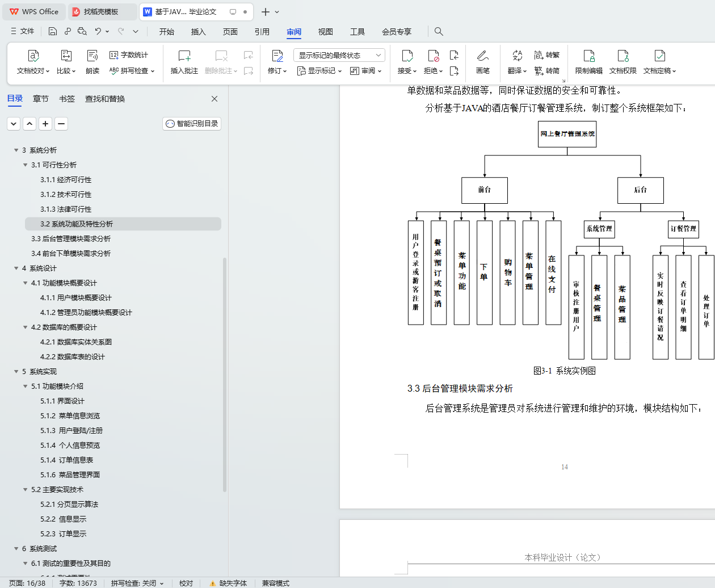Click the search magnifier icon in menu bar
This screenshot has width=715, height=588.
(439, 31)
